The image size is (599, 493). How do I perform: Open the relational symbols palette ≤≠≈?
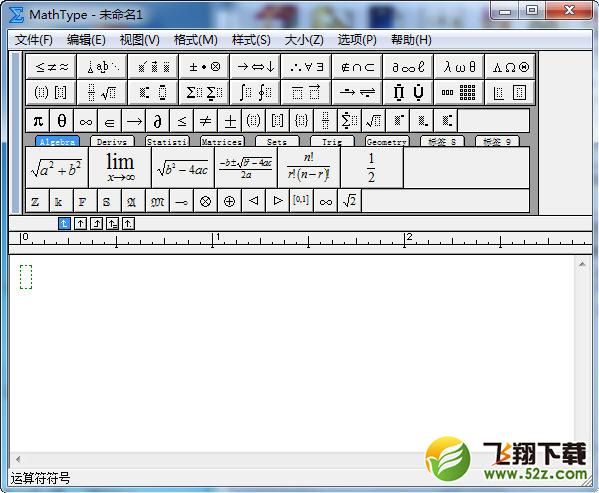pos(51,67)
